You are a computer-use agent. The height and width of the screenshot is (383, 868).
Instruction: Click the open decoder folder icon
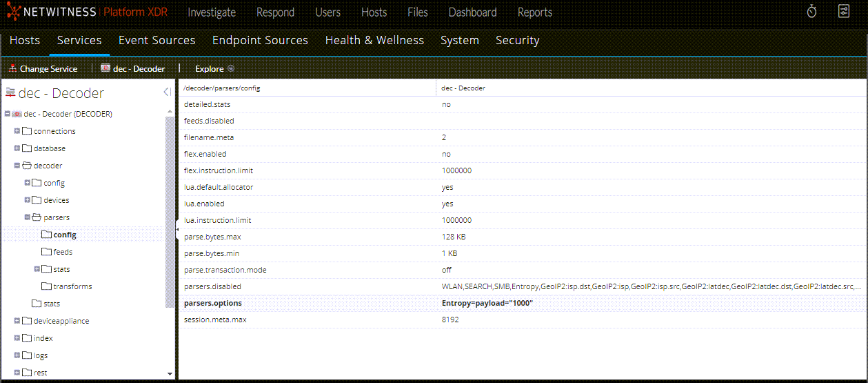click(x=27, y=166)
